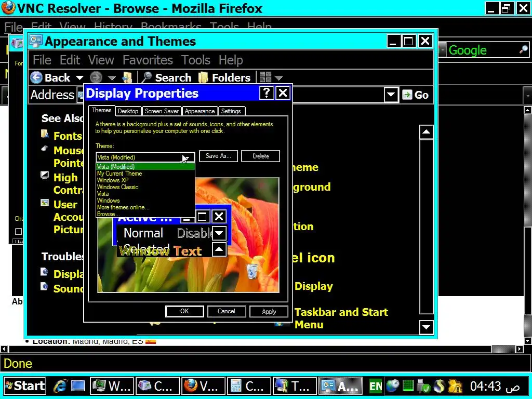Open the Forward button dropdown arrow
The height and width of the screenshot is (399, 532).
pos(112,78)
